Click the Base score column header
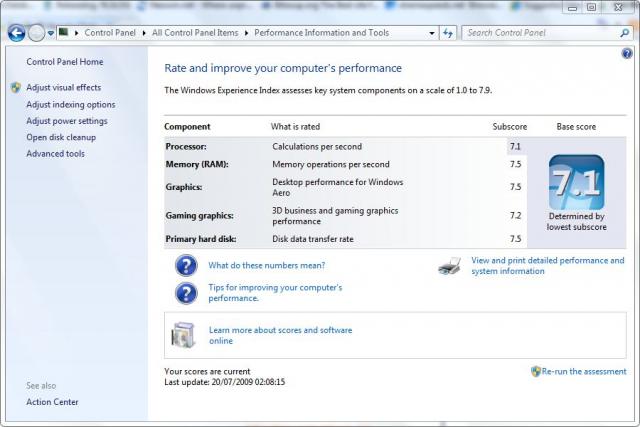 pos(576,127)
